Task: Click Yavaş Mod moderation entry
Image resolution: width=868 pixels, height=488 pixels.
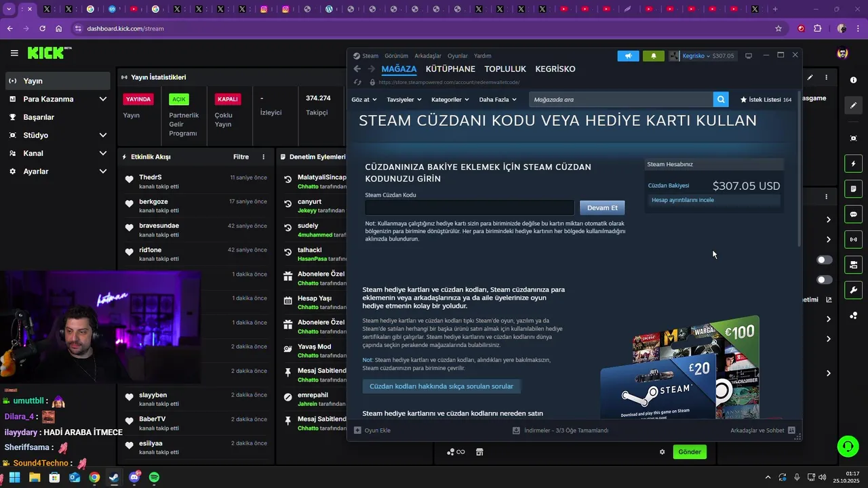Action: pyautogui.click(x=315, y=351)
